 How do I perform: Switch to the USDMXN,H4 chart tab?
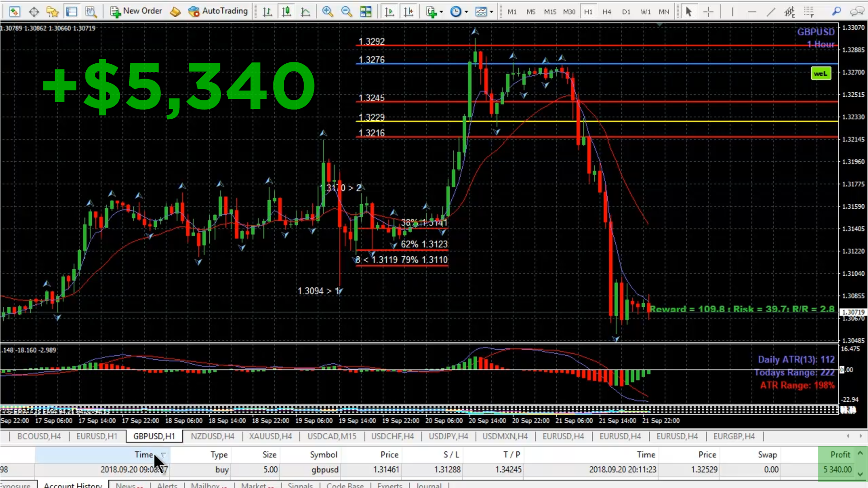click(x=505, y=436)
